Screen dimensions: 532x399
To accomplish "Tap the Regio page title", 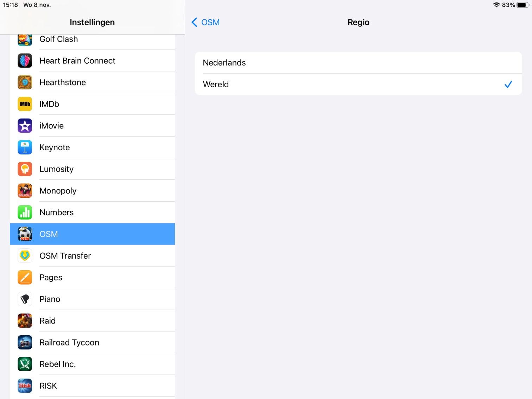I will click(358, 22).
